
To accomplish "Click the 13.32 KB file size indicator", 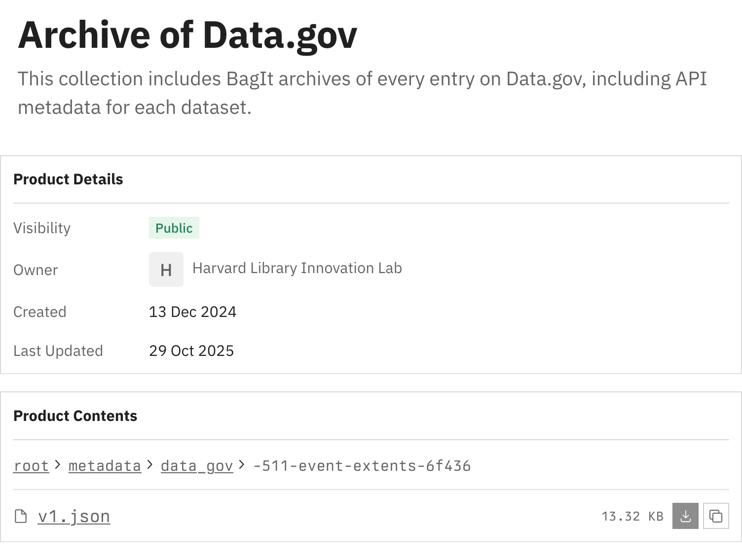I will point(632,516).
